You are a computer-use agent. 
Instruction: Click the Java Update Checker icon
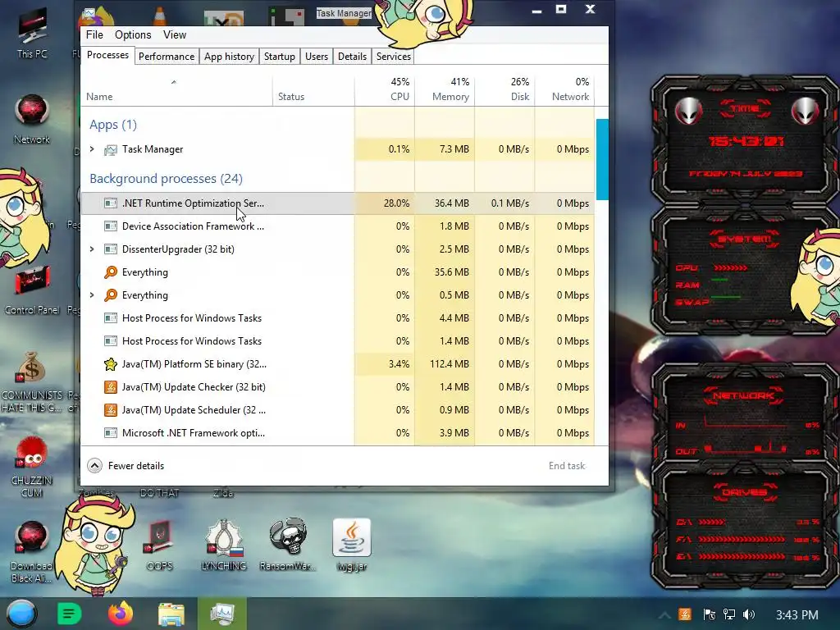pos(111,387)
